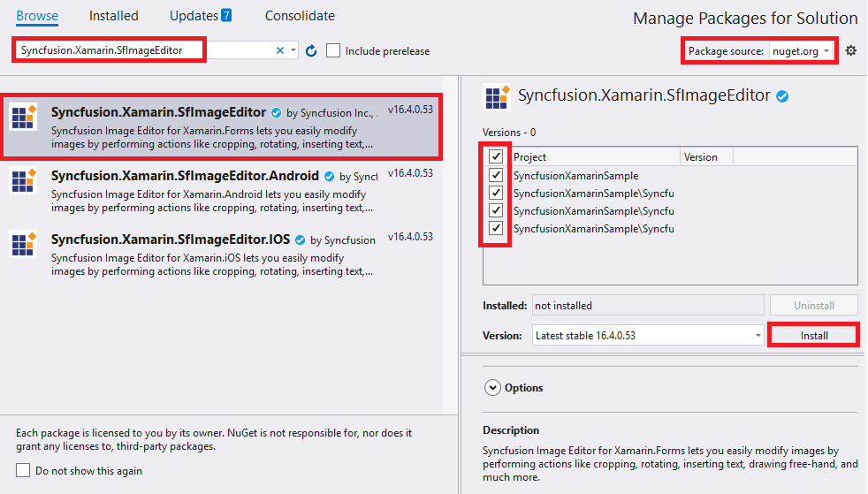Open the Updates tab
868x494 pixels.
(x=200, y=16)
